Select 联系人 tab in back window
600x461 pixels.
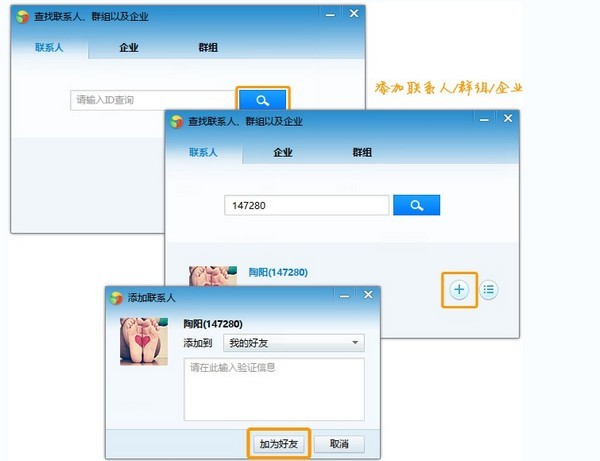tap(49, 47)
